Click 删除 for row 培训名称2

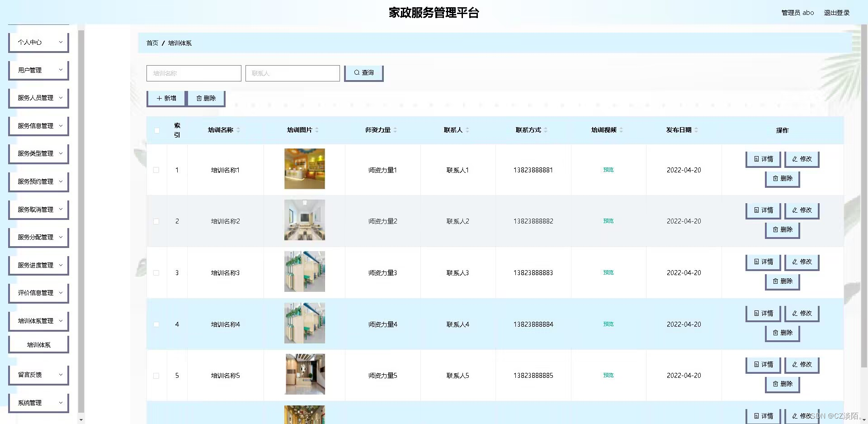[x=783, y=230]
